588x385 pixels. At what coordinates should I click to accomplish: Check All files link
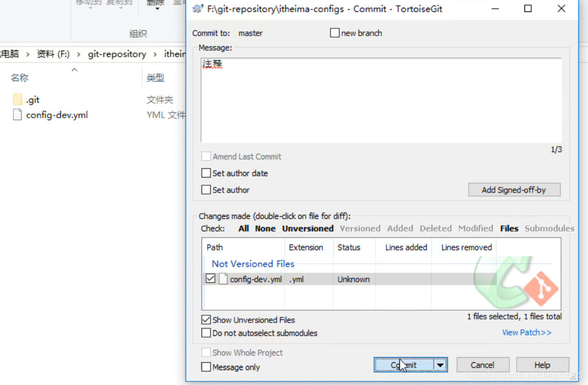pyautogui.click(x=244, y=229)
